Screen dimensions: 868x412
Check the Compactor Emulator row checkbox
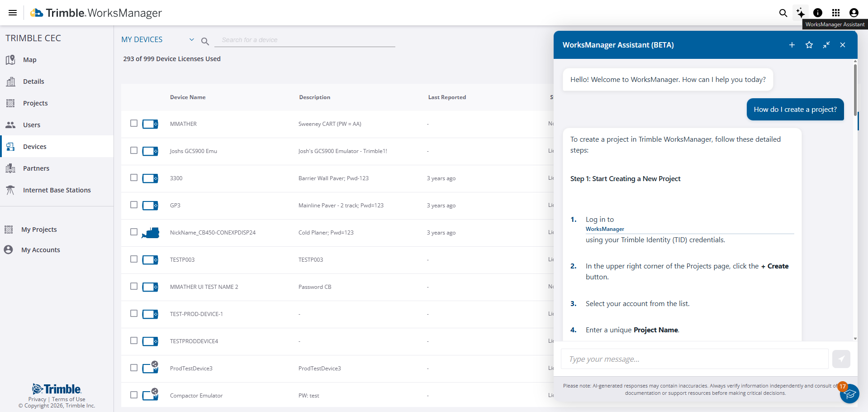click(x=134, y=395)
